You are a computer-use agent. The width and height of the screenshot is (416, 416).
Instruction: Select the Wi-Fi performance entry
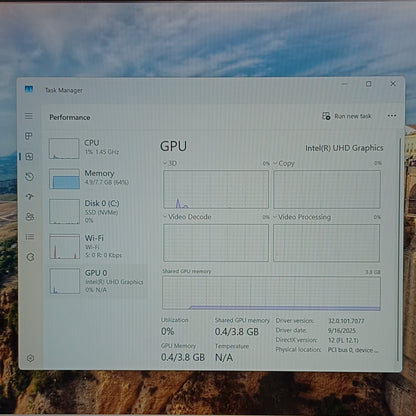coord(98,246)
